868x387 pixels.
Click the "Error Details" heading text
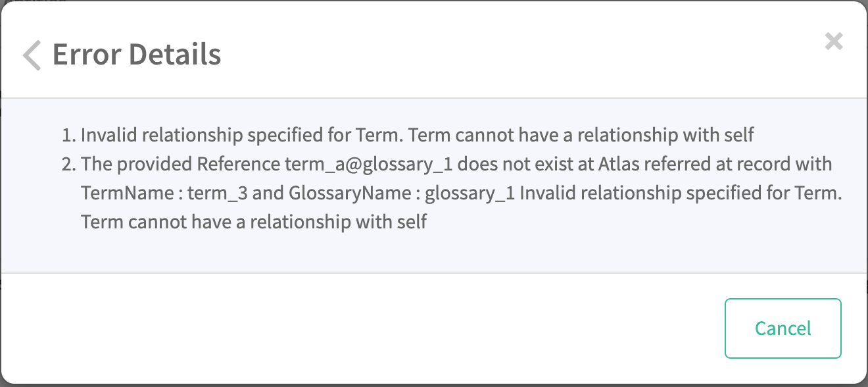[x=137, y=55]
